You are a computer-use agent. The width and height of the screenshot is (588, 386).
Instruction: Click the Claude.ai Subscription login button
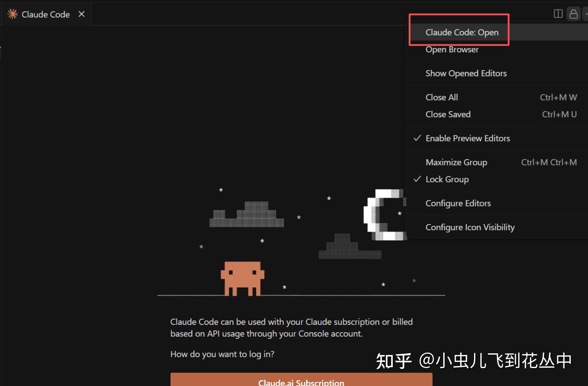click(x=301, y=379)
